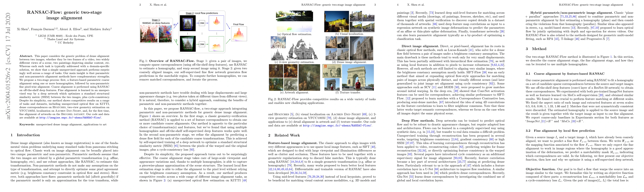Click the '1 Introduction' section heading
This screenshot has height=192, width=644.
pyautogui.click(x=25, y=135)
